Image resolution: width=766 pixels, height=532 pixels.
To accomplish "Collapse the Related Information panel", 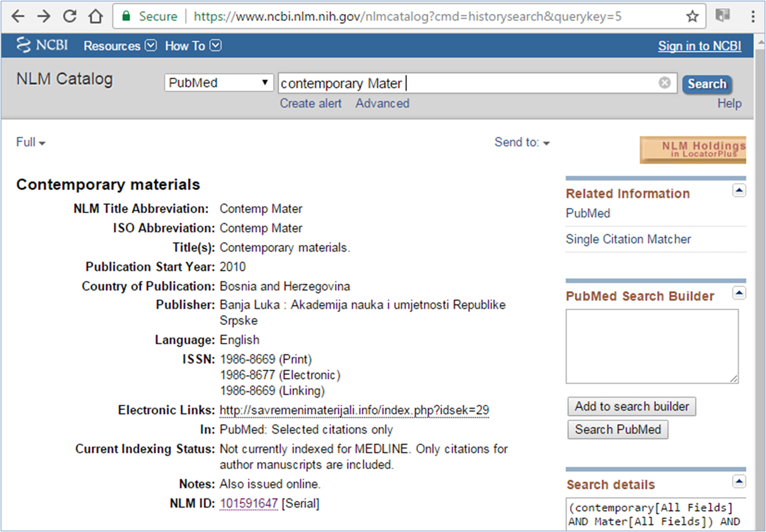I will coord(739,190).
